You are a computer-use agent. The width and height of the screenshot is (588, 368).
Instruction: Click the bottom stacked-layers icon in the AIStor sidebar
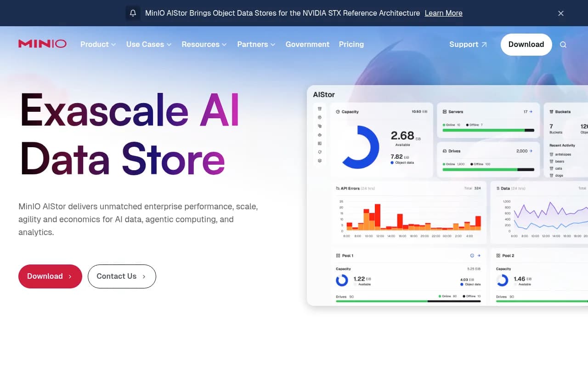click(320, 161)
